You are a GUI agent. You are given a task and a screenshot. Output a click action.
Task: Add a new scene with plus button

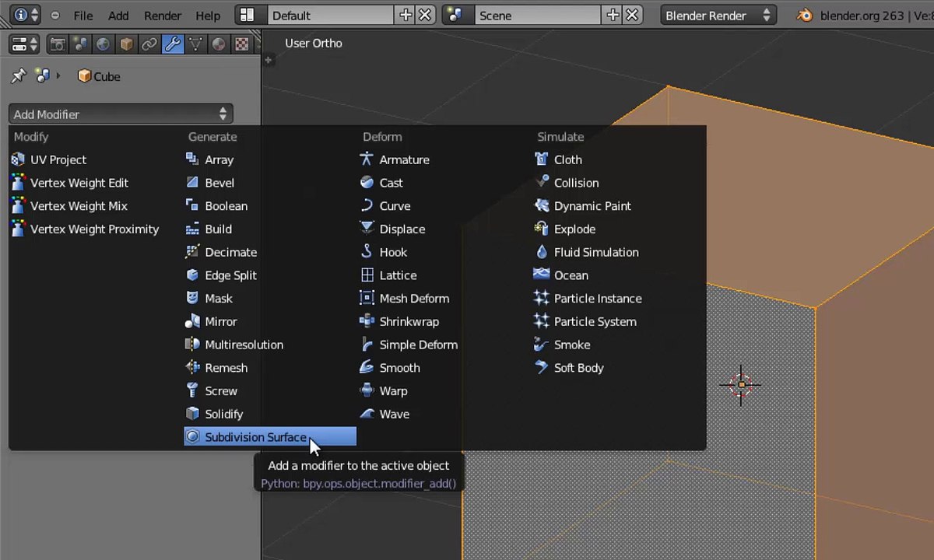pyautogui.click(x=613, y=15)
